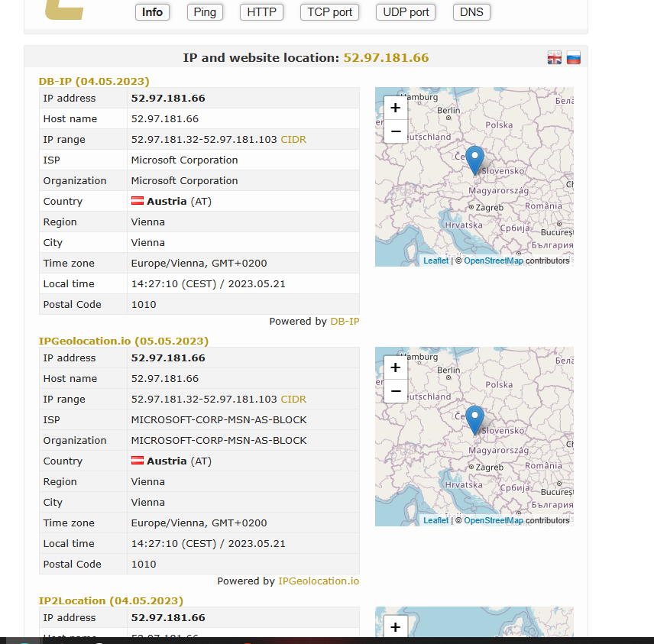Switch language to Russian via flag icon

click(574, 58)
